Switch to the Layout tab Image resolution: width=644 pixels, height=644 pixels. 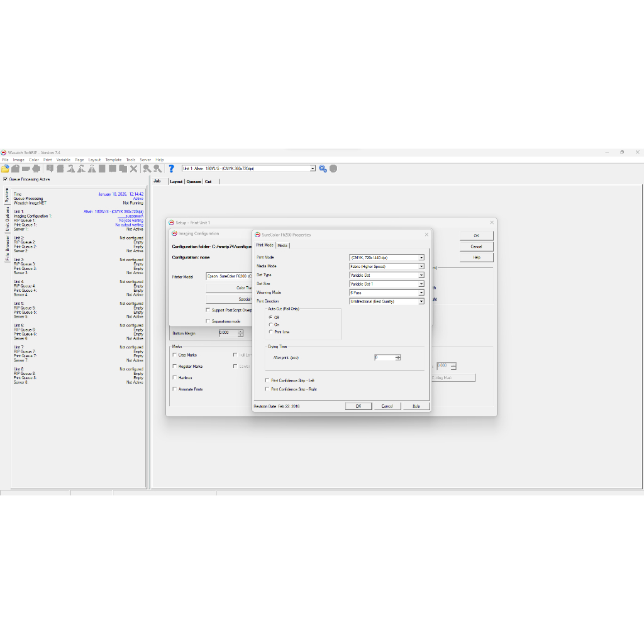176,182
